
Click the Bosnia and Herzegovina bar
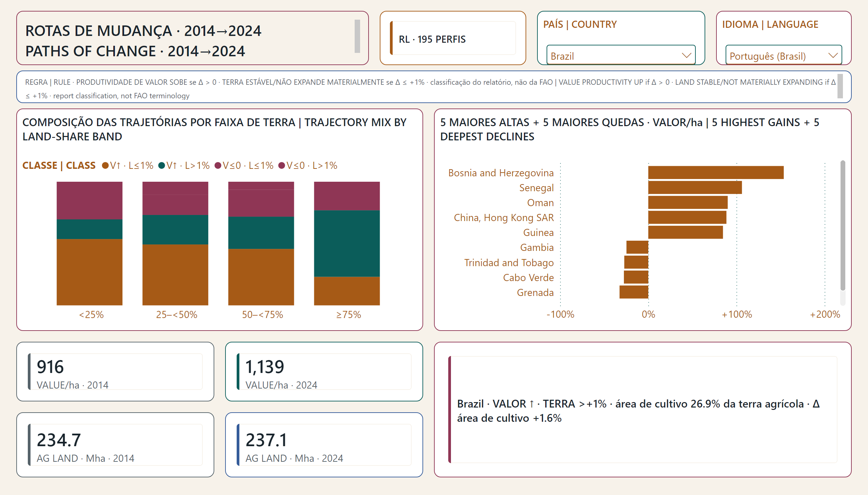(x=716, y=172)
